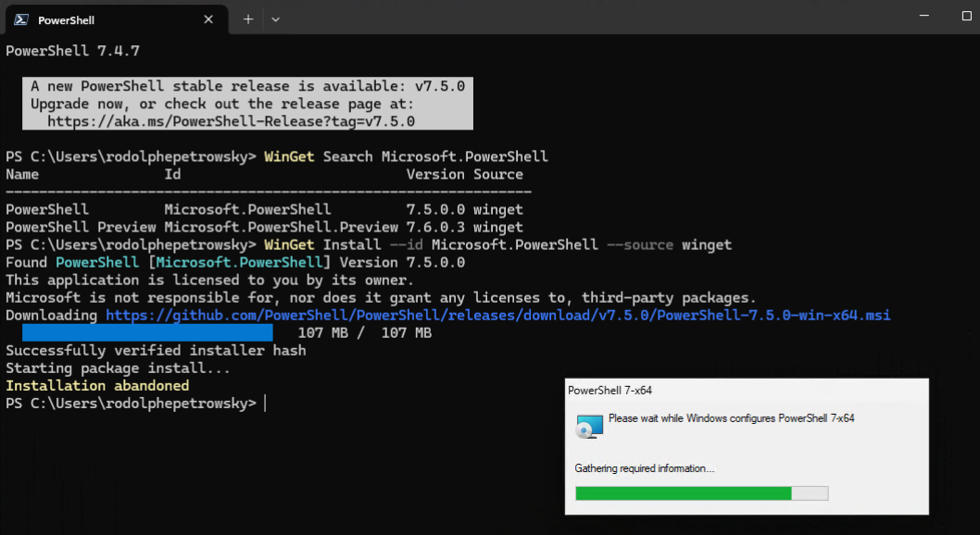
Task: Click the 'Microsoft is not responsible' line
Action: pos(381,298)
